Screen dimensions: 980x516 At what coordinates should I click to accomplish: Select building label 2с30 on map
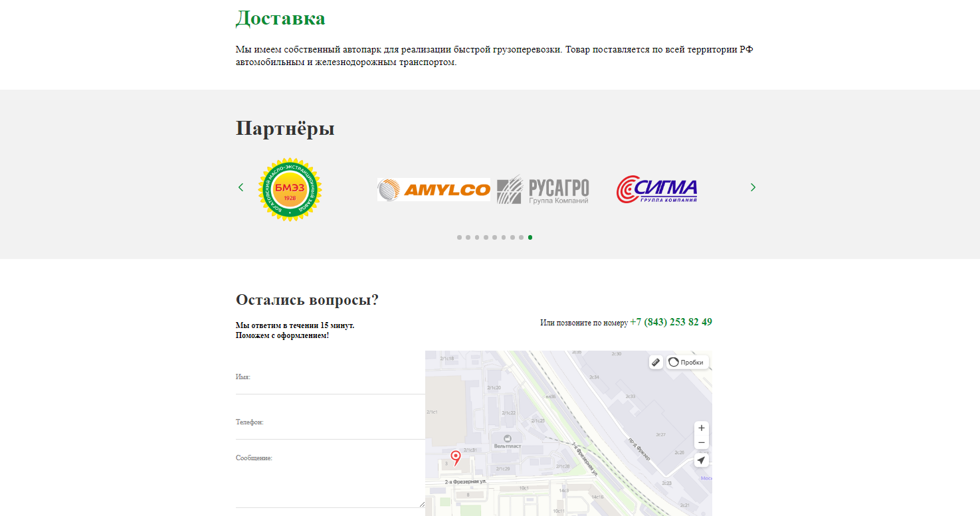(x=616, y=354)
